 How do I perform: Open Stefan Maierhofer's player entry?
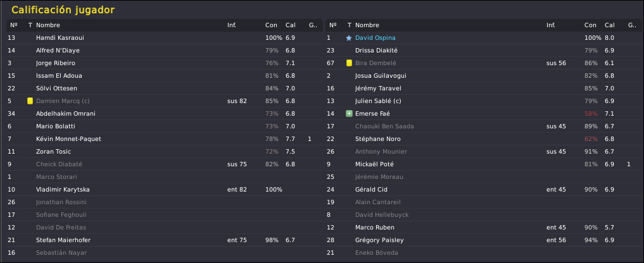64,240
